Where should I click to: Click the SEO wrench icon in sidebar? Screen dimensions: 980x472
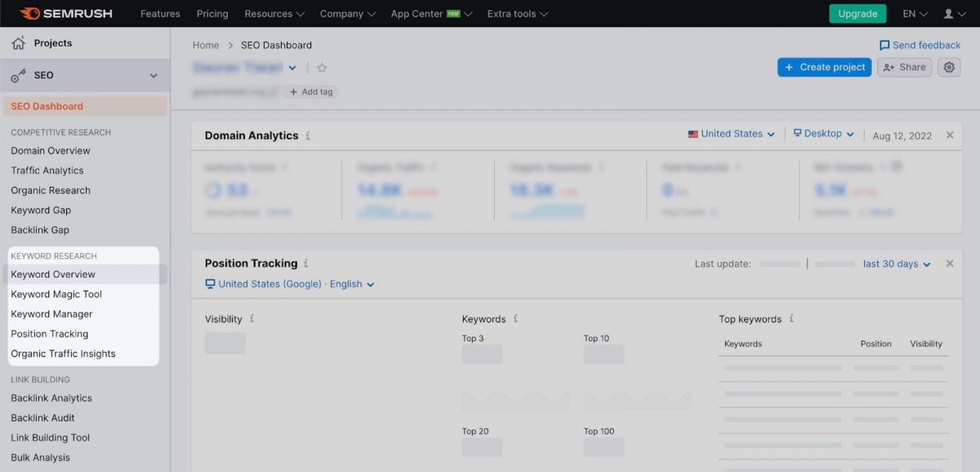tap(18, 74)
